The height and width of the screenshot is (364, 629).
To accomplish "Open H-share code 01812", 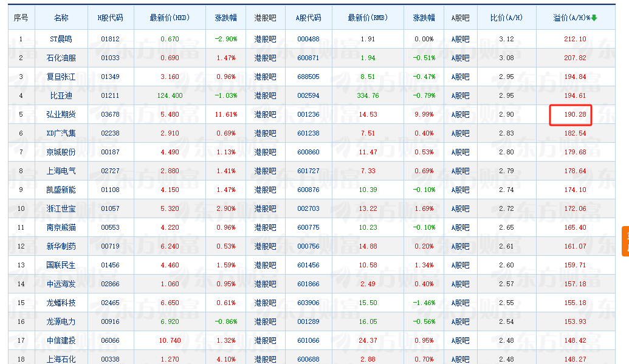I will [111, 39].
